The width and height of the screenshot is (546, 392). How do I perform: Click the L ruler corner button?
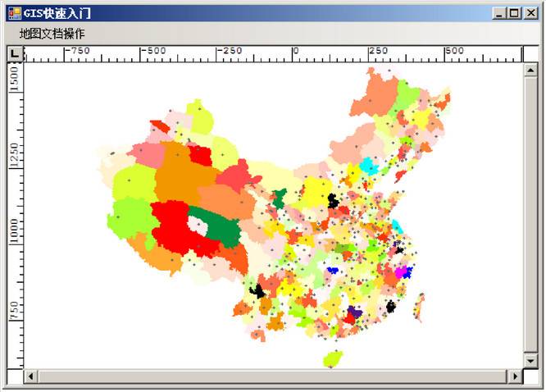click(x=15, y=54)
